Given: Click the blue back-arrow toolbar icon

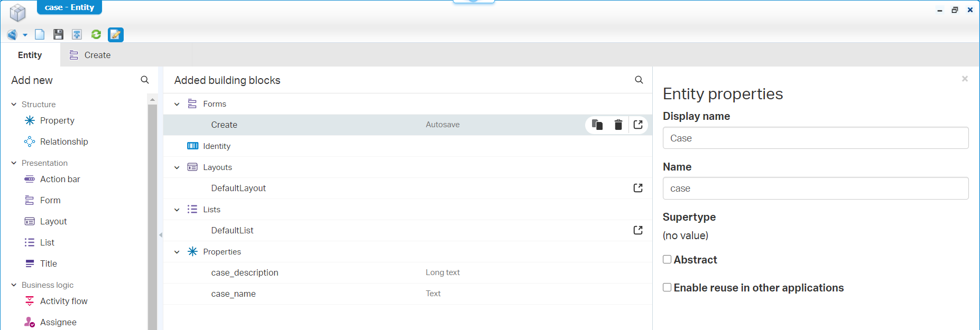Looking at the screenshot, I should (12, 35).
